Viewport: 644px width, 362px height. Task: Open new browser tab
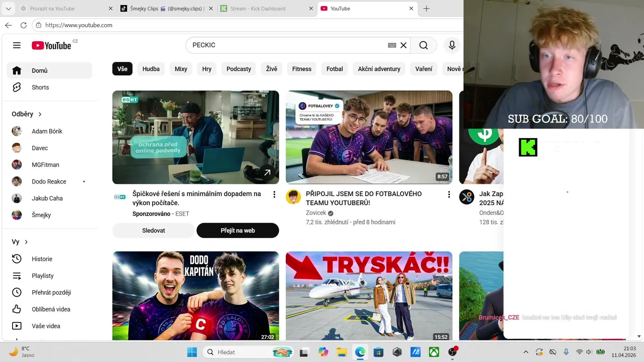426,9
